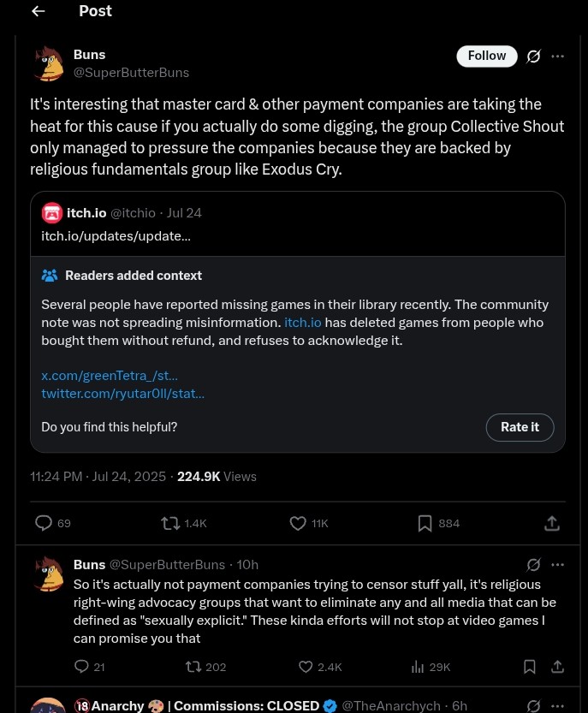588x713 pixels.
Task: Open more options on Anarchy's reply
Action: pyautogui.click(x=557, y=705)
